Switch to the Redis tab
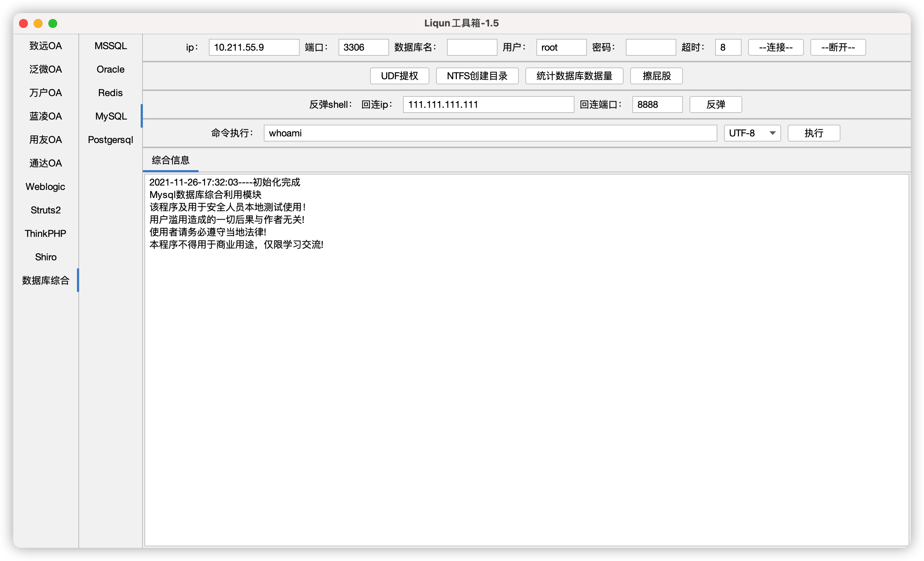The width and height of the screenshot is (924, 561). click(x=111, y=93)
